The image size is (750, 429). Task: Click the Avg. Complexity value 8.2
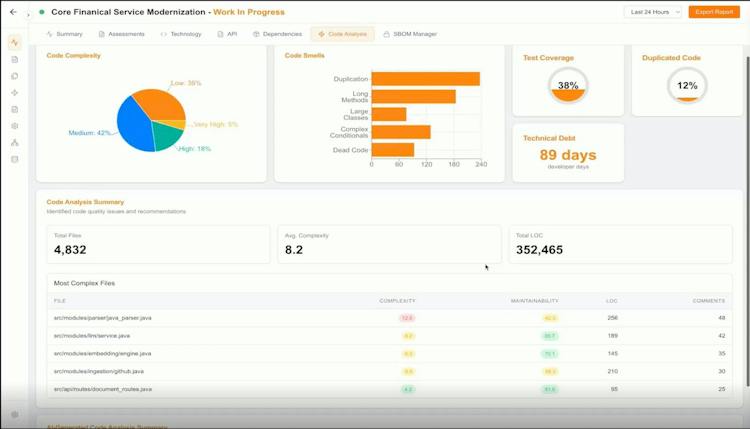(x=294, y=250)
